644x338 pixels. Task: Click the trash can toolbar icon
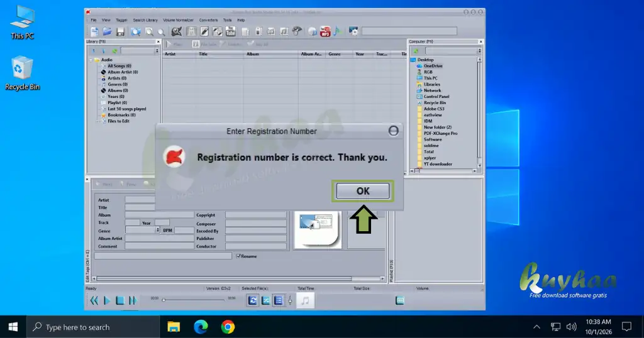coord(245,31)
